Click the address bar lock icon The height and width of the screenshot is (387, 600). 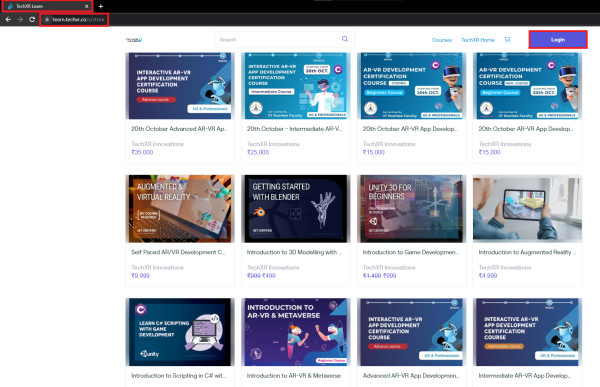47,20
